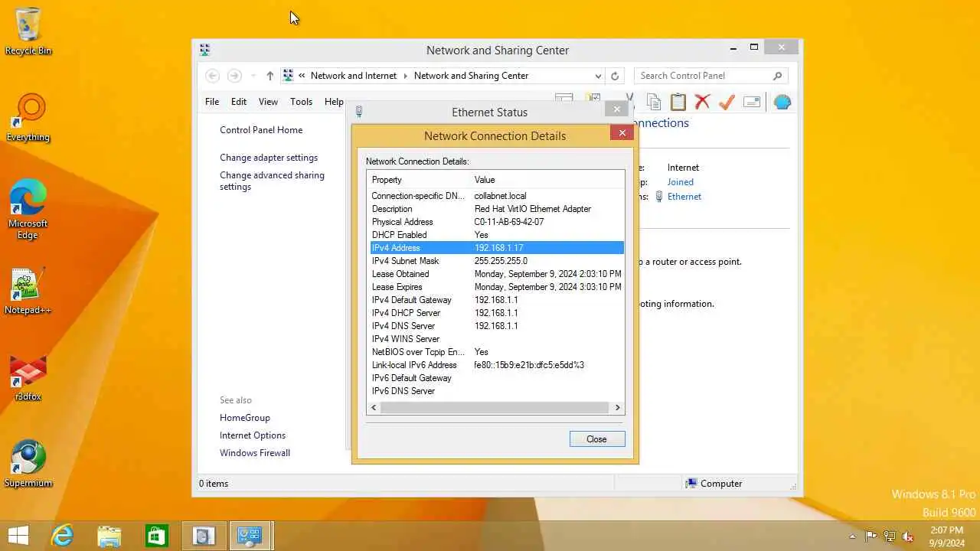This screenshot has width=980, height=551.
Task: Open the address bar history dropdown
Action: 598,76
